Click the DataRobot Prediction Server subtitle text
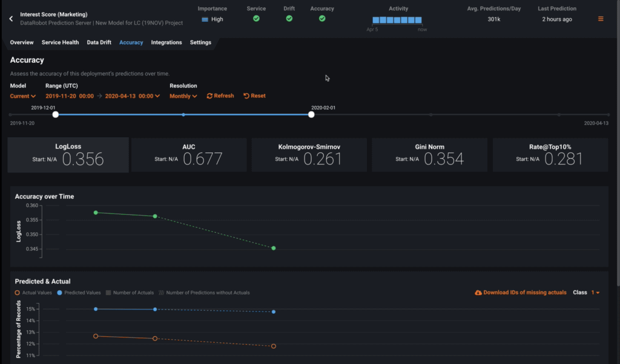Image resolution: width=620 pixels, height=364 pixels. pyautogui.click(x=102, y=23)
